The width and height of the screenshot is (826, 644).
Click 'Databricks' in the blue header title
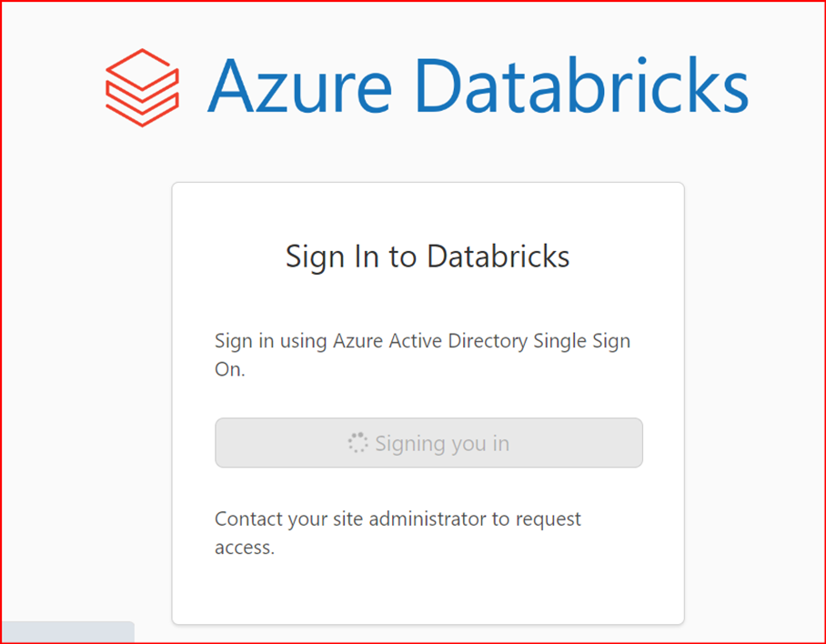click(x=581, y=85)
